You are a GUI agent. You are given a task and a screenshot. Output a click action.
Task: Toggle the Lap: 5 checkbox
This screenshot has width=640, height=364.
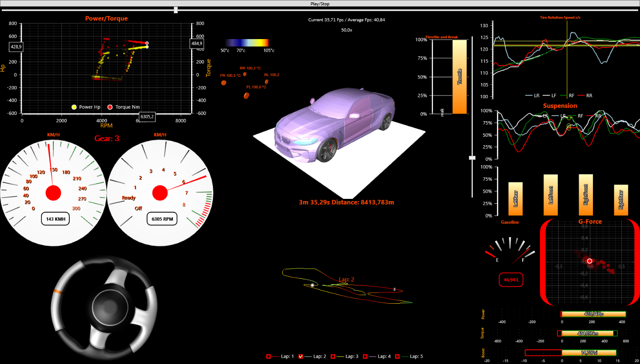pyautogui.click(x=398, y=356)
